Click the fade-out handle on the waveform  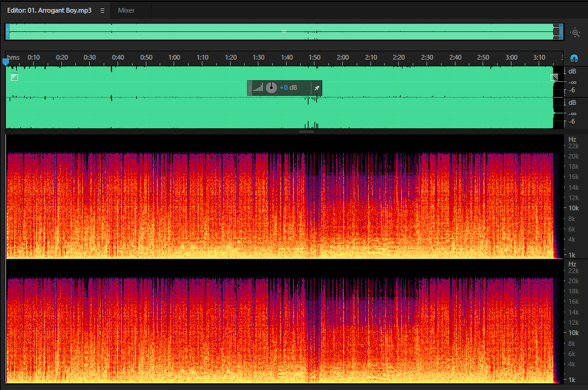point(554,77)
